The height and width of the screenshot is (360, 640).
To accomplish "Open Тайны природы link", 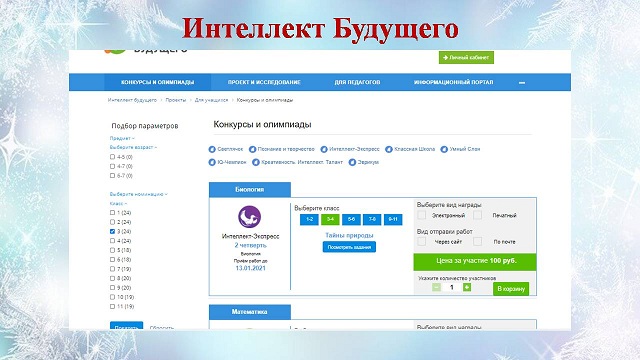I will pos(349,236).
